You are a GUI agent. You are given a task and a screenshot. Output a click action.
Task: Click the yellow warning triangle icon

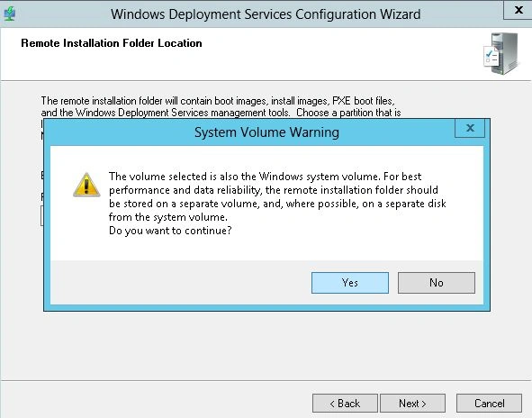[86, 185]
